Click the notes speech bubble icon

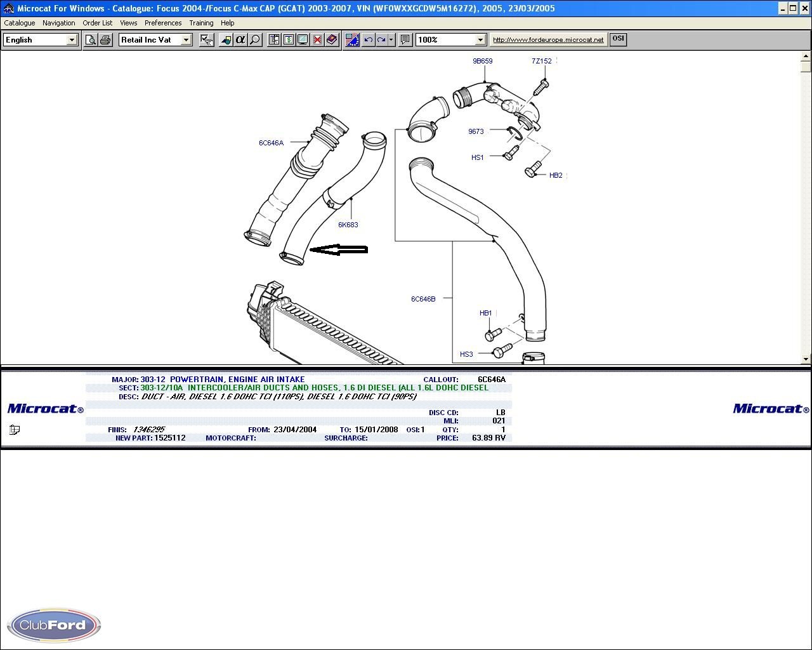405,40
